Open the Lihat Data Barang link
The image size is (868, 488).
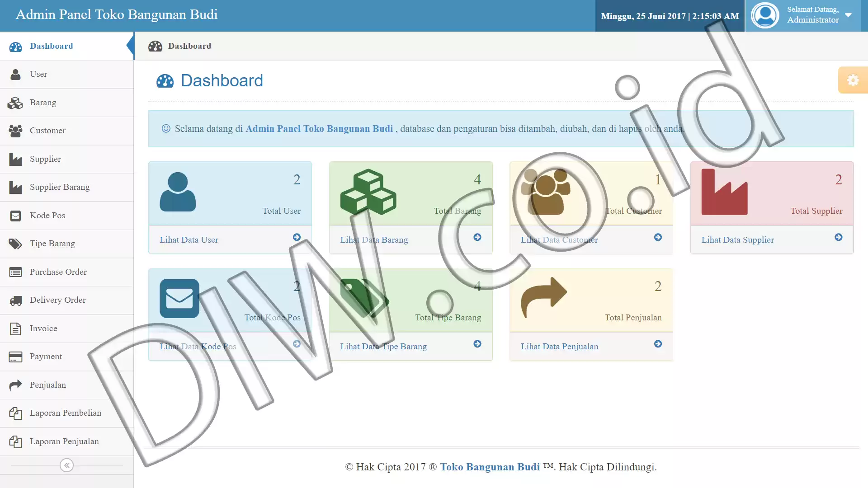(374, 239)
